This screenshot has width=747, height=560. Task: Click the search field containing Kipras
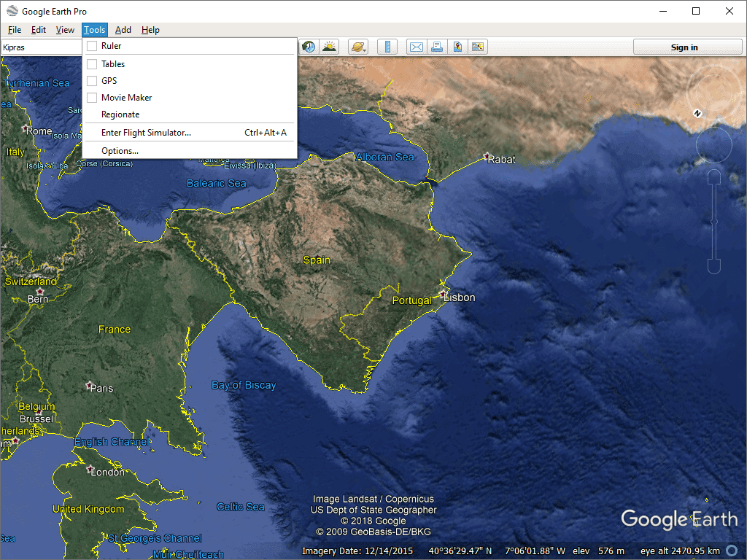(42, 47)
